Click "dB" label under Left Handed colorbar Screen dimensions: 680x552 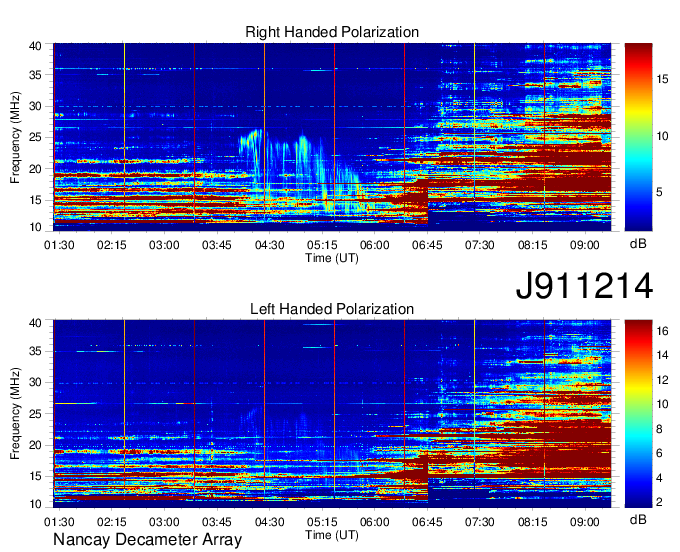tap(638, 519)
